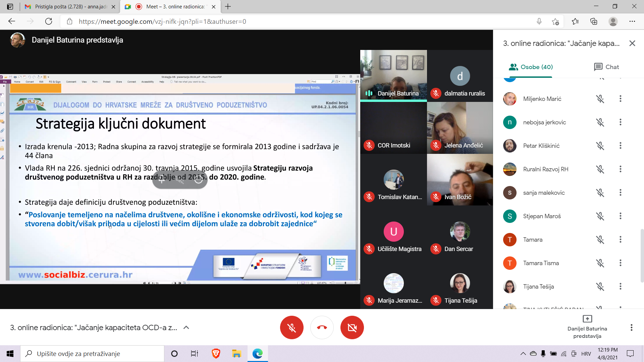644x362 pixels.
Task: Click the participant list scrollbar
Action: click(642, 255)
